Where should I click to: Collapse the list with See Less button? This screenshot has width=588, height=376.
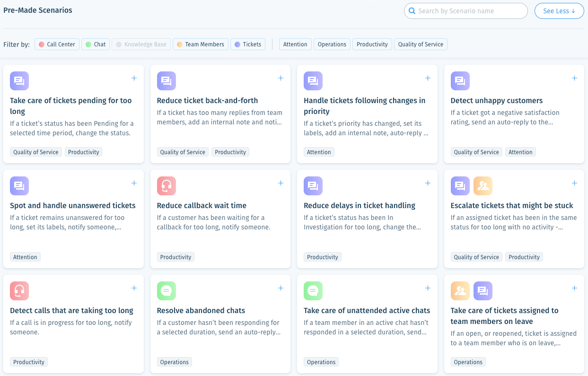(559, 11)
